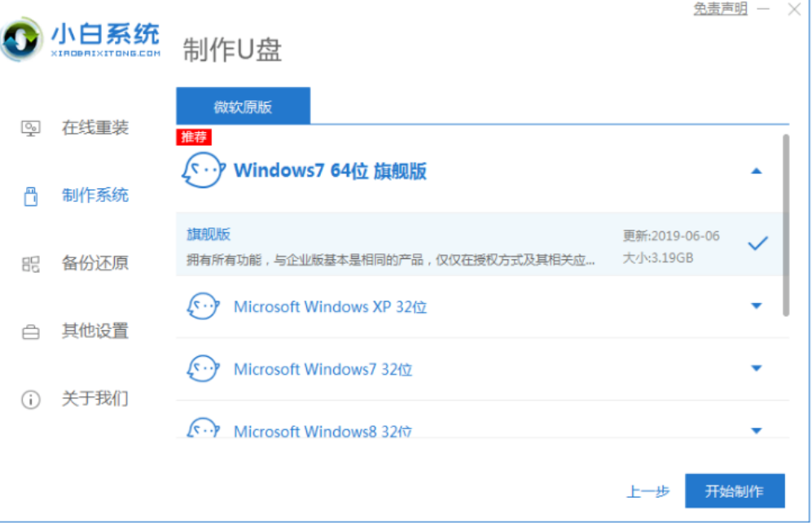Click the 关于我们 info icon
The width and height of the screenshot is (812, 523).
[x=31, y=399]
